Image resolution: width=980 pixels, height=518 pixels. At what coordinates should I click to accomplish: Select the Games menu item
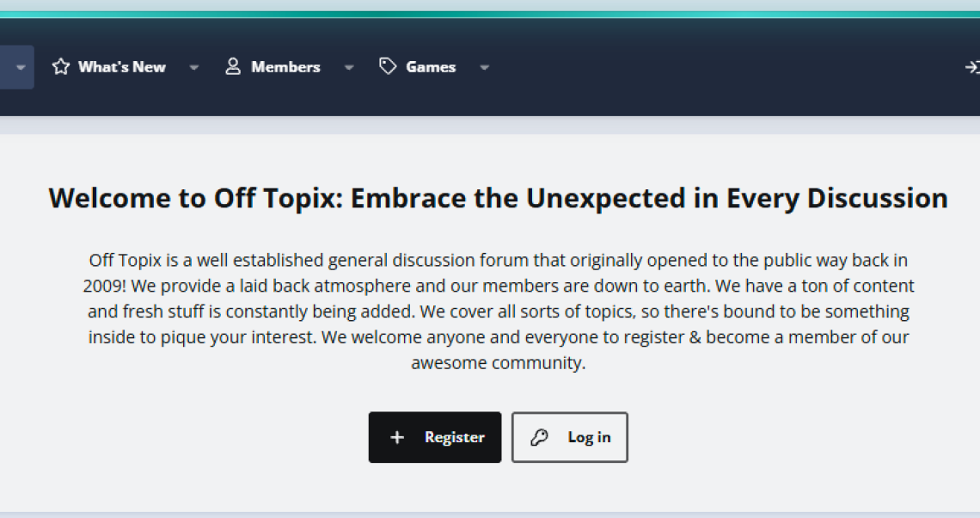pos(431,67)
